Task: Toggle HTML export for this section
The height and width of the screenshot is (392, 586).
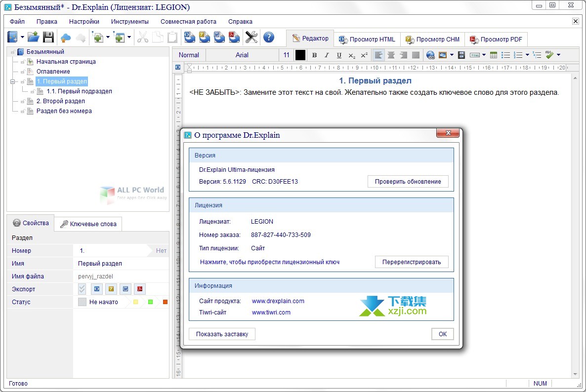Action: (97, 289)
